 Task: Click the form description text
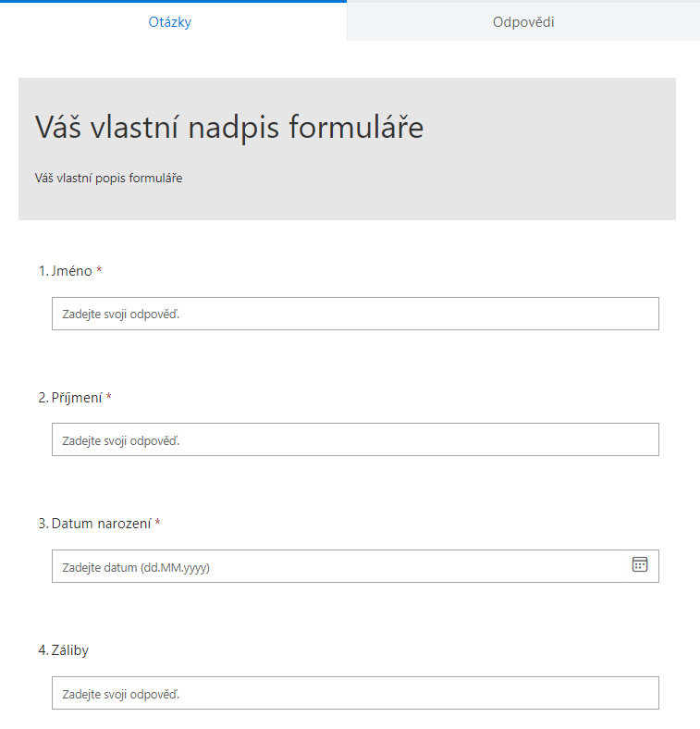(x=108, y=178)
